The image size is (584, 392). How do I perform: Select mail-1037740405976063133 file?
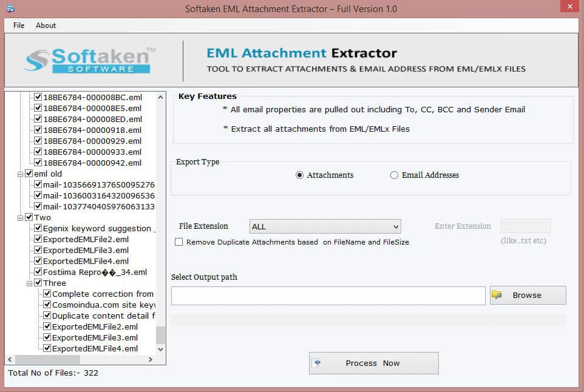click(x=99, y=206)
